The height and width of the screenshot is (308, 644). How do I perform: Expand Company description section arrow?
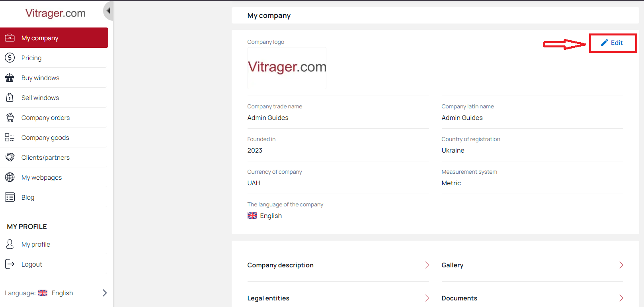(427, 265)
